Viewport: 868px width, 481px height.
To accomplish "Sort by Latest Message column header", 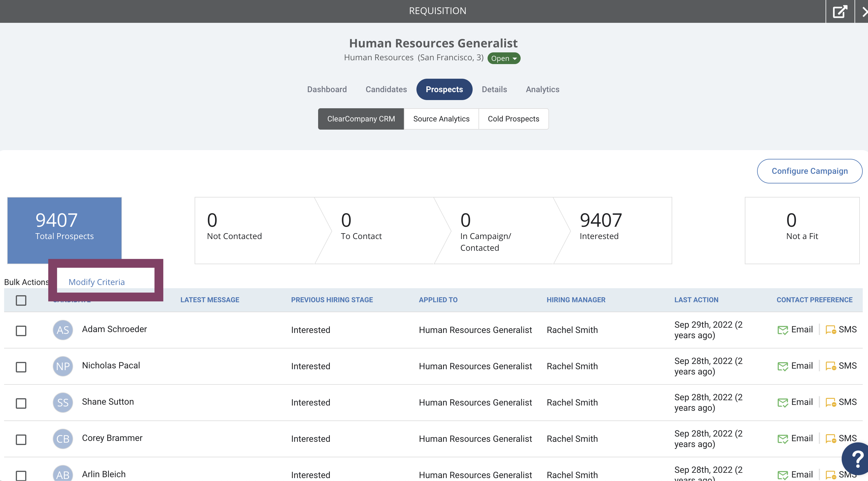I will point(210,300).
